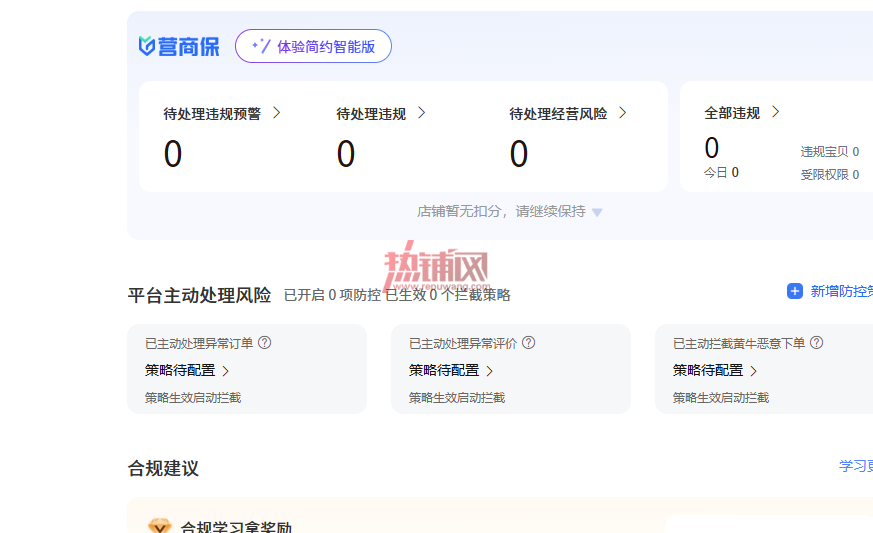Viewport: 873px width, 533px height.
Task: Click the blue plus icon for 新增防控策略
Action: (794, 291)
